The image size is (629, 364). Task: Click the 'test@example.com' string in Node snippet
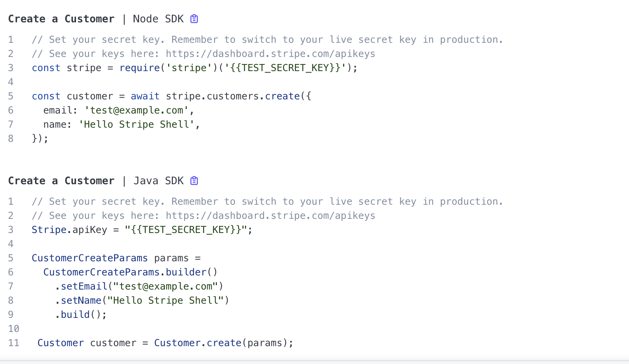pyautogui.click(x=136, y=111)
